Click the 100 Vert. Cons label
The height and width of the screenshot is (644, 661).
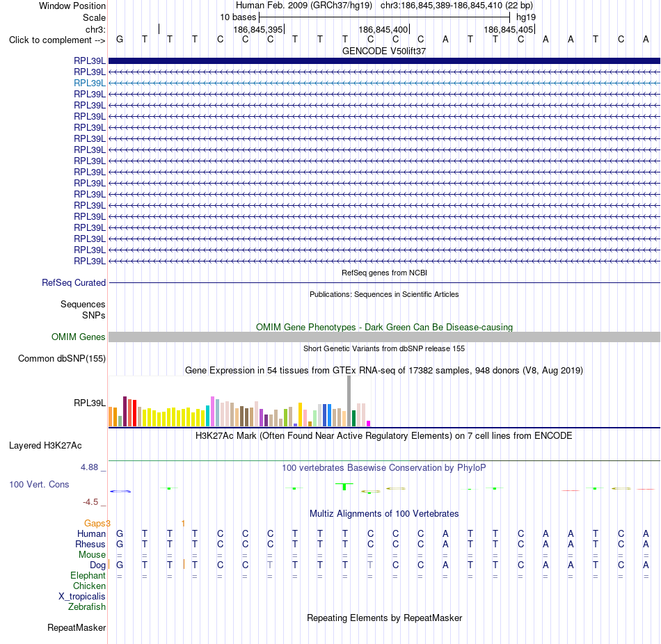pos(39,485)
